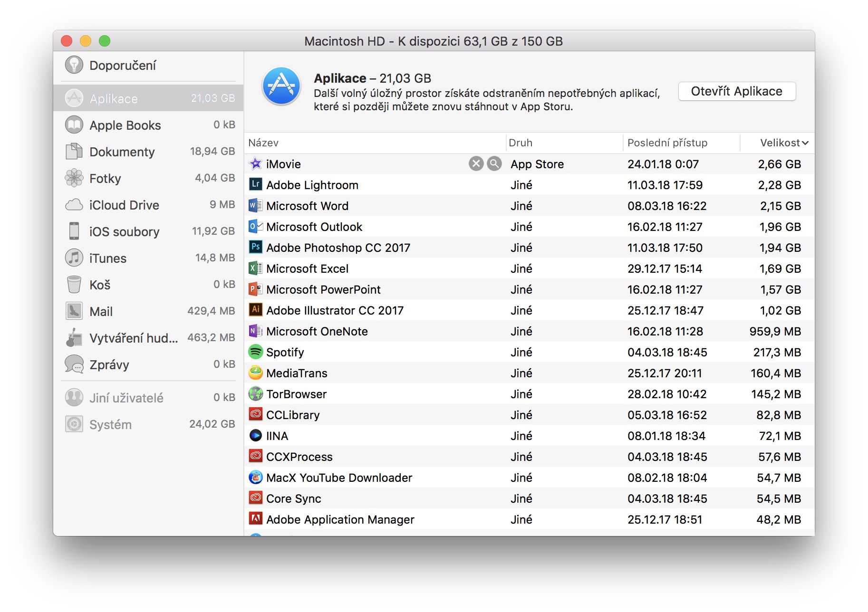The height and width of the screenshot is (612, 868).
Task: Click the Adobe Lightroom app icon
Action: 255,185
